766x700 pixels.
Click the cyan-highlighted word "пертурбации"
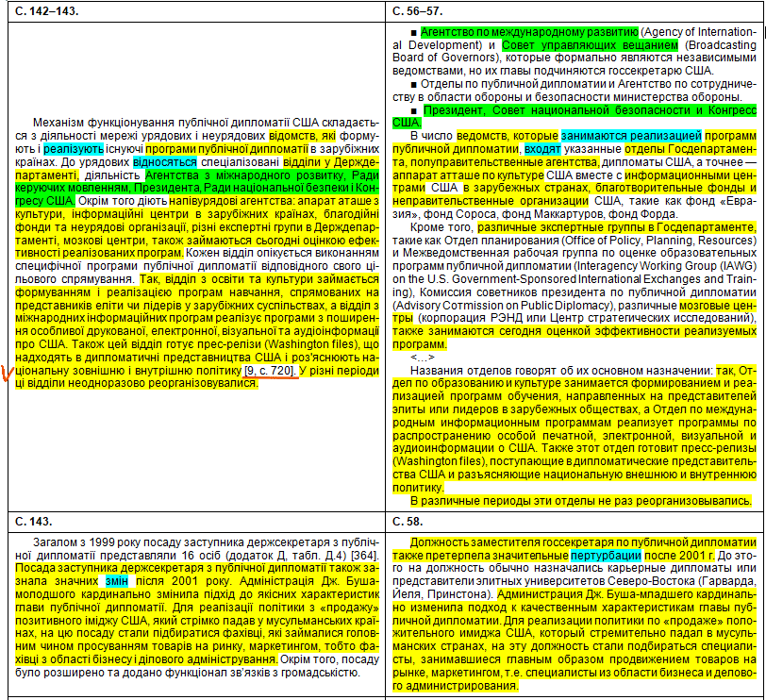coord(606,556)
